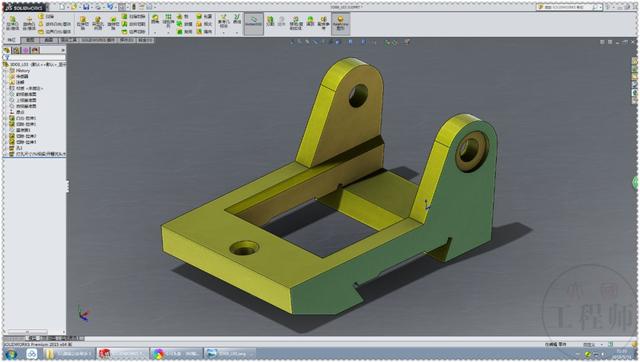Select the Extruded Cut tool
This screenshot has height=362, width=640.
(x=83, y=23)
